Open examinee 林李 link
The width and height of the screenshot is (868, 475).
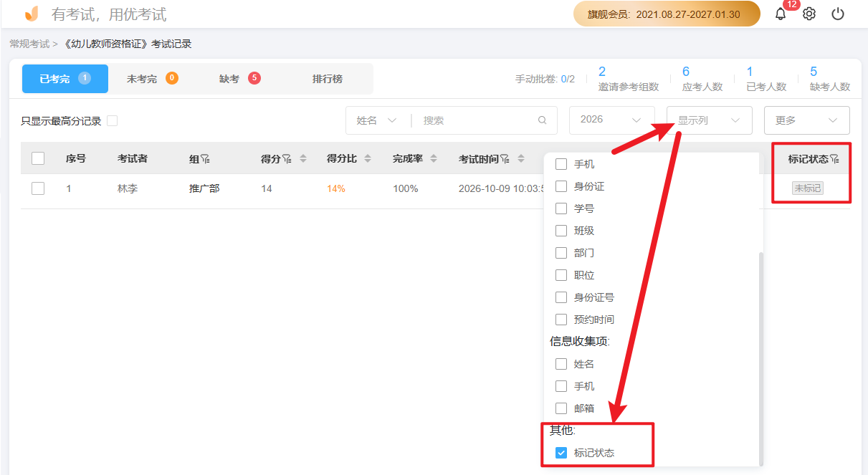click(128, 188)
